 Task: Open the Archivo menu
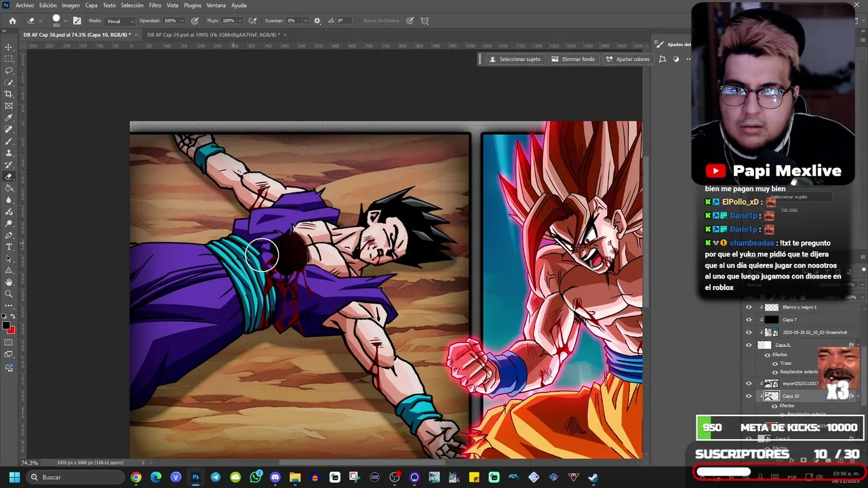tap(24, 5)
